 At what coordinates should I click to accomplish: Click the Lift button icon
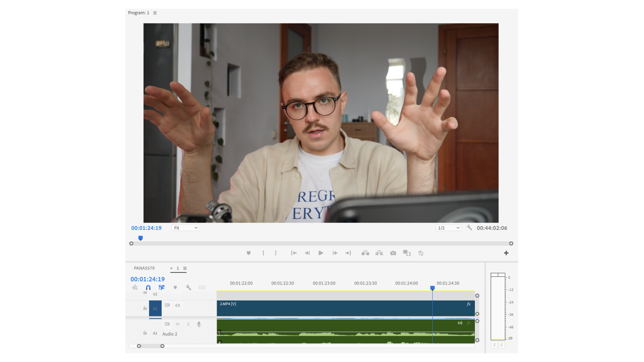point(365,253)
